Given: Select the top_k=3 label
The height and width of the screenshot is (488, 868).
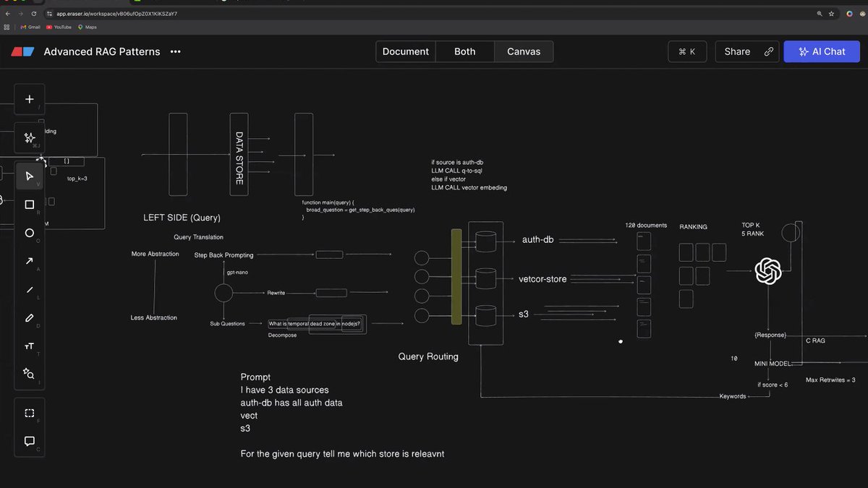Looking at the screenshot, I should (x=77, y=178).
